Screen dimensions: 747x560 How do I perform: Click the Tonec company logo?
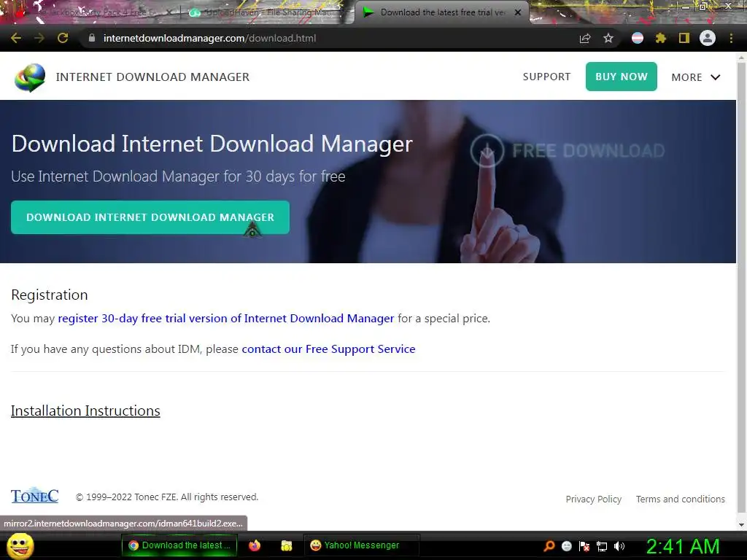[35, 496]
